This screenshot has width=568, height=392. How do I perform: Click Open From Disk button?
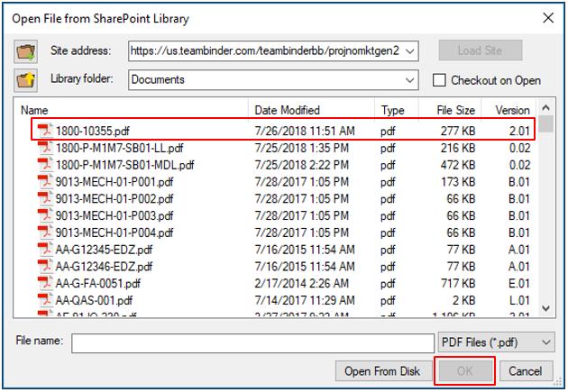[x=383, y=371]
